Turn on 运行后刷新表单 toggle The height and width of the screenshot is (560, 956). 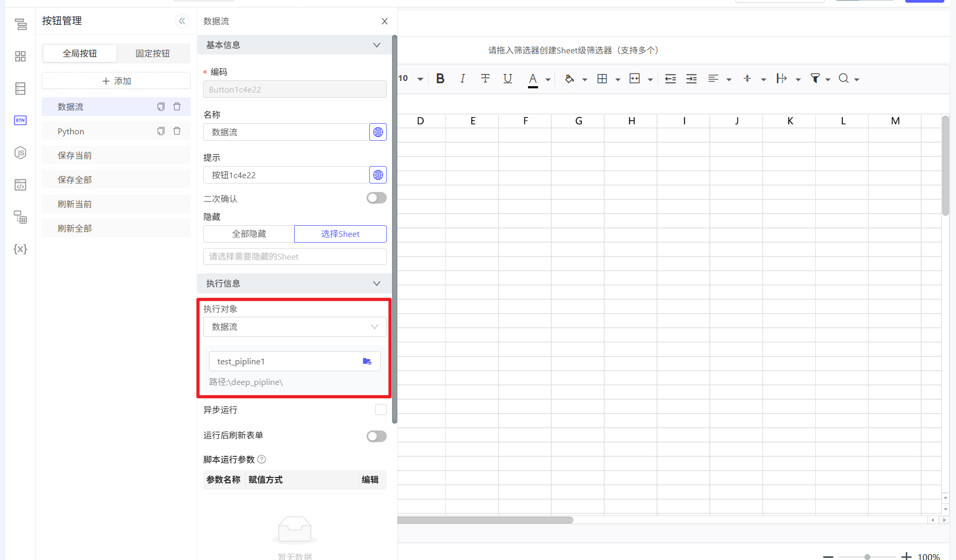(x=376, y=436)
